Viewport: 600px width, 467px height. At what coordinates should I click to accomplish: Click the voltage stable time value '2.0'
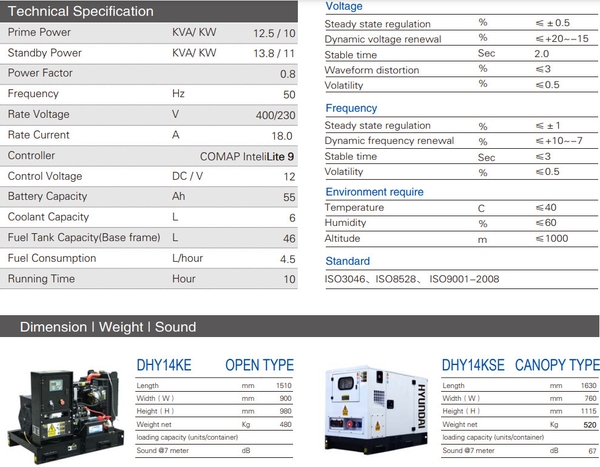coord(541,54)
